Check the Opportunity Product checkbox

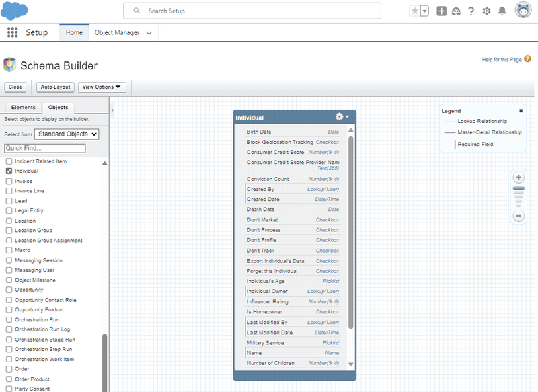click(x=9, y=310)
